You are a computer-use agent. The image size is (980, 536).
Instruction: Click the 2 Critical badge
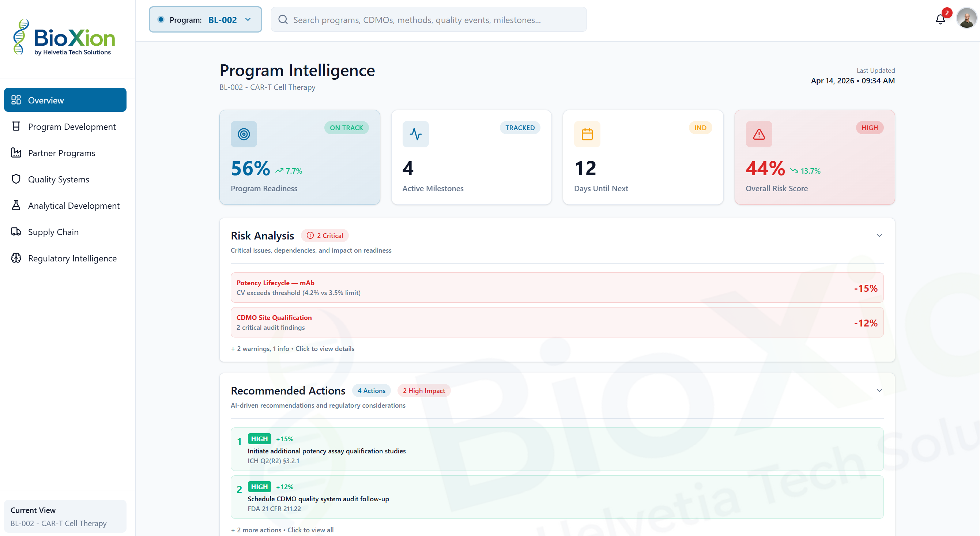pos(324,235)
